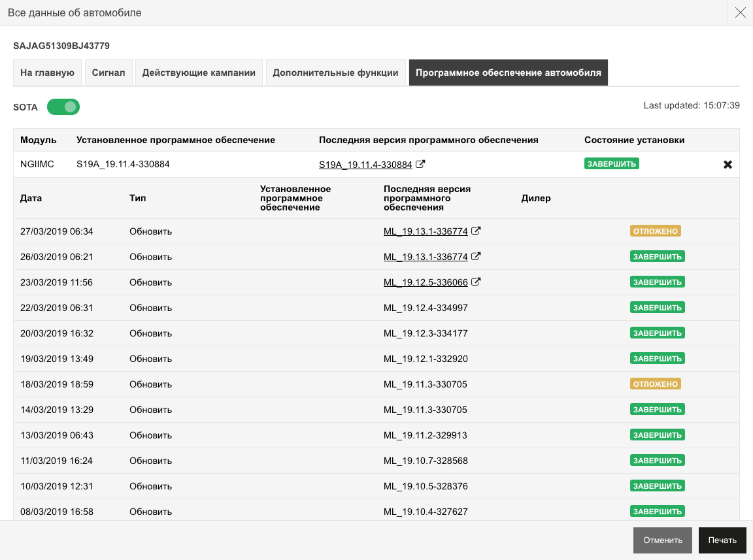Open external link icon next to S19A_19.11.4-330884

420,164
